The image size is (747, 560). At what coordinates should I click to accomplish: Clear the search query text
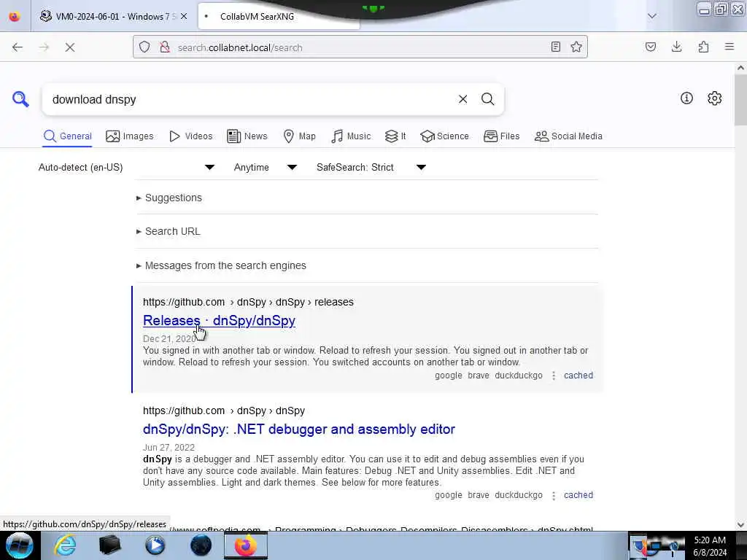tap(462, 99)
